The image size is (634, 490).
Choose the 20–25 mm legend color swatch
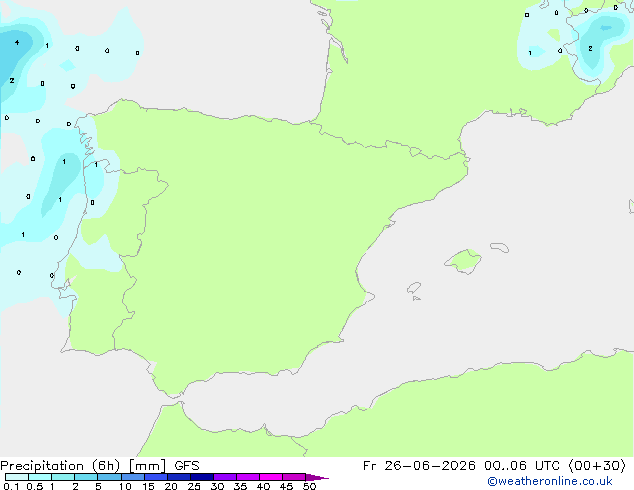(x=179, y=477)
